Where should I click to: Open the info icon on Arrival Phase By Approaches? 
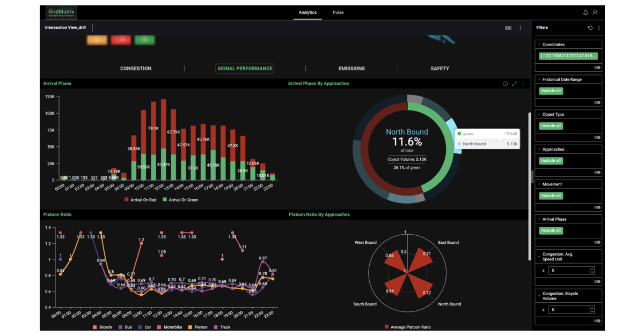coord(505,84)
